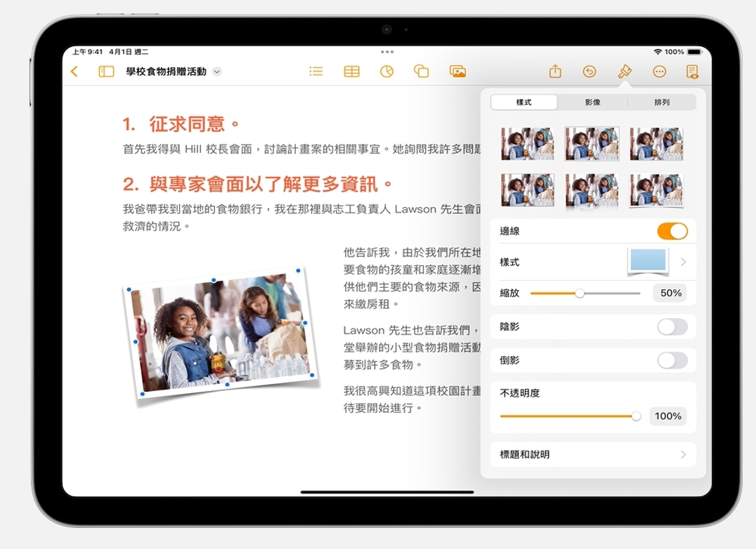
Task: Tap the back arrow to leave document
Action: click(x=74, y=72)
